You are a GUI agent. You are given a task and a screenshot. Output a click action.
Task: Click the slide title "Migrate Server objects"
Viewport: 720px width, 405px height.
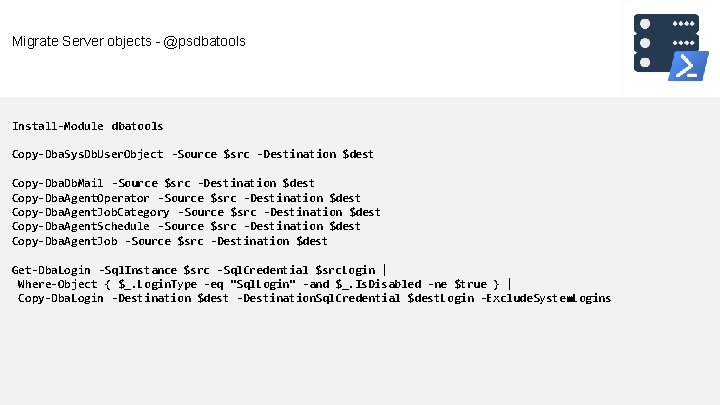[x=81, y=42]
